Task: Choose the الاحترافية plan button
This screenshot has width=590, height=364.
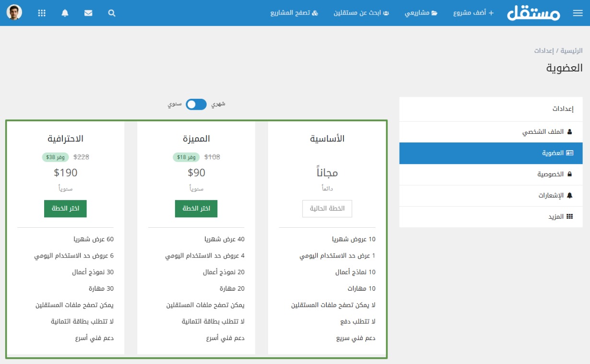Action: (65, 209)
